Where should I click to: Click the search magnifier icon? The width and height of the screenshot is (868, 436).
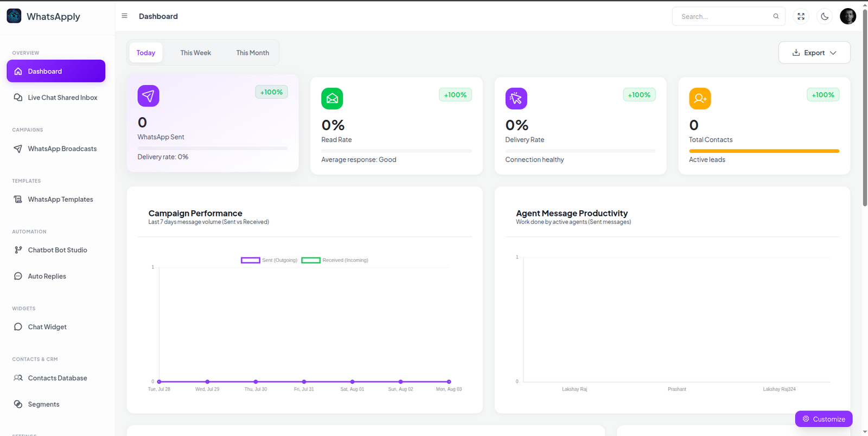click(x=776, y=16)
